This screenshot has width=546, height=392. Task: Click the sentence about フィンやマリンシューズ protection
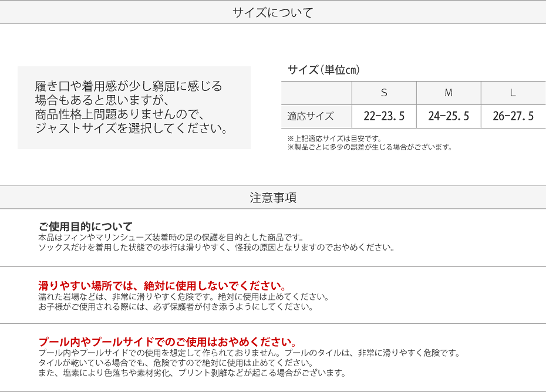click(170, 238)
